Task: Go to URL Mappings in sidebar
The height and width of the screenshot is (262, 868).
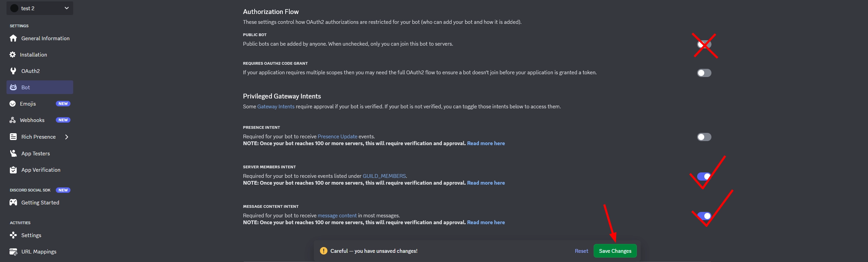Action: tap(39, 251)
